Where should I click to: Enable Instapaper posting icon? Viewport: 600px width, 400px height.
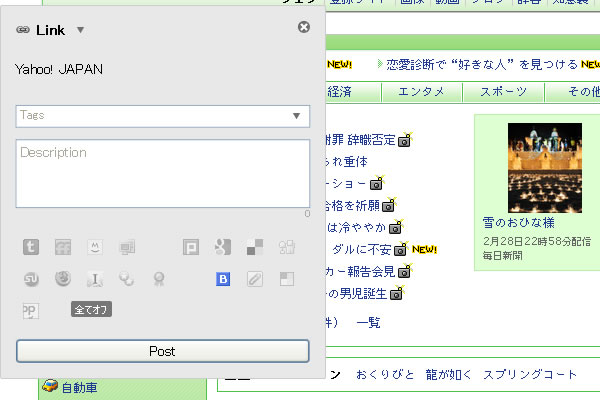[95, 279]
